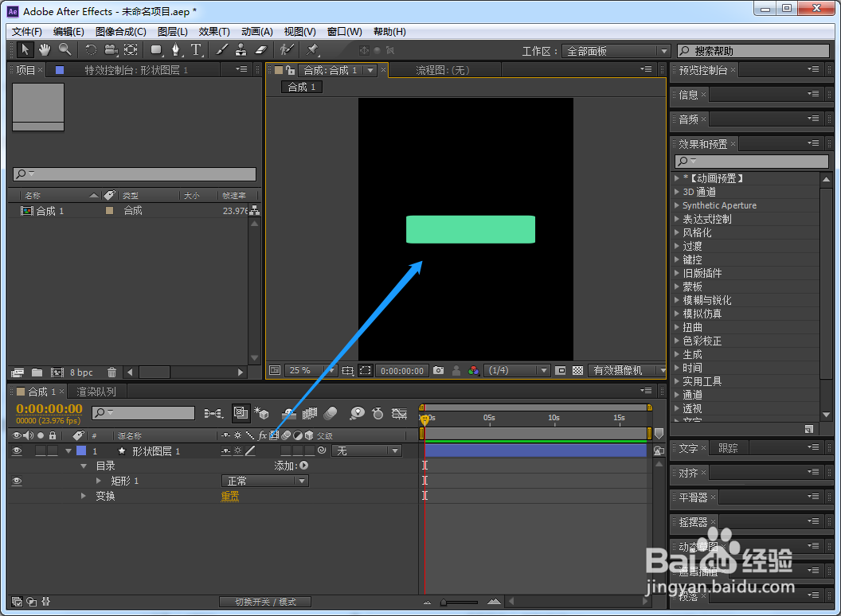The height and width of the screenshot is (616, 841).
Task: Select the Brush tool
Action: (x=221, y=50)
